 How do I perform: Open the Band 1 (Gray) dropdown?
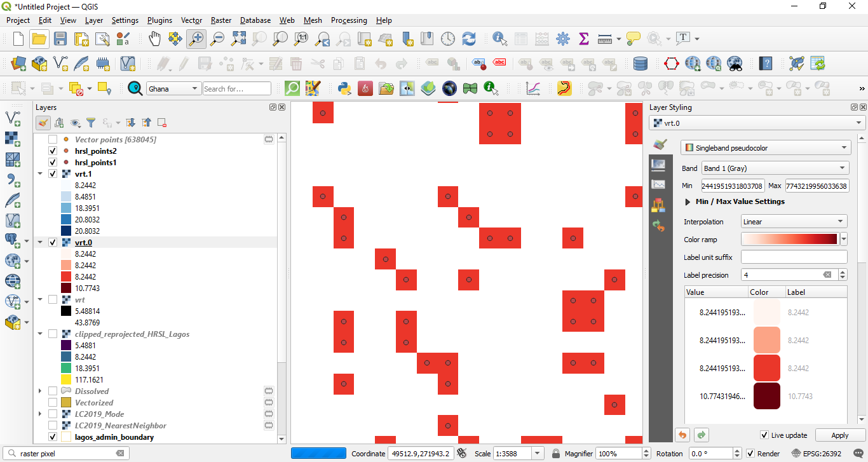[775, 168]
